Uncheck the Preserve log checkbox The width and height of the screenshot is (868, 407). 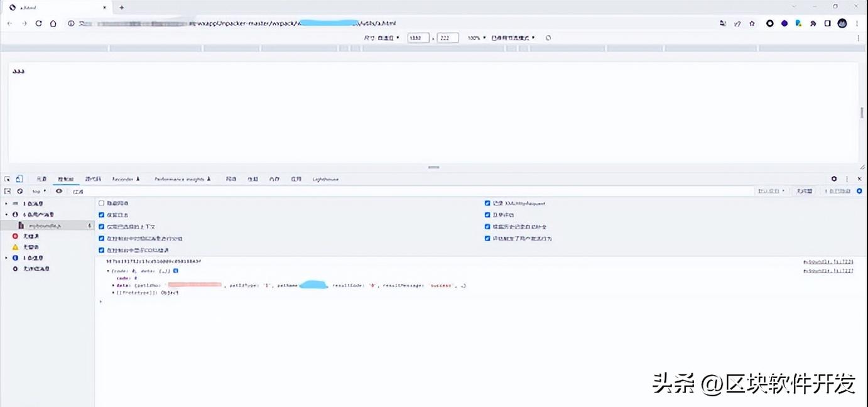click(x=102, y=215)
